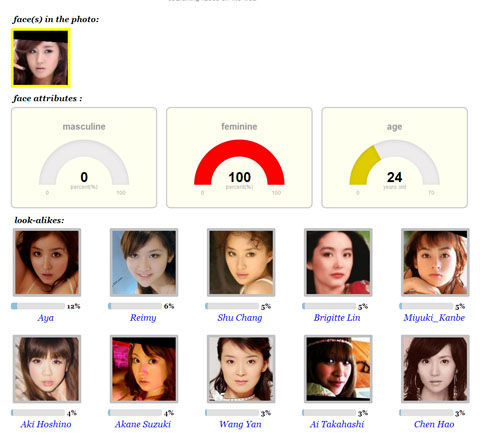Viewport: 480px width, 435px height.
Task: Open the Aya look-alike link
Action: tap(46, 318)
